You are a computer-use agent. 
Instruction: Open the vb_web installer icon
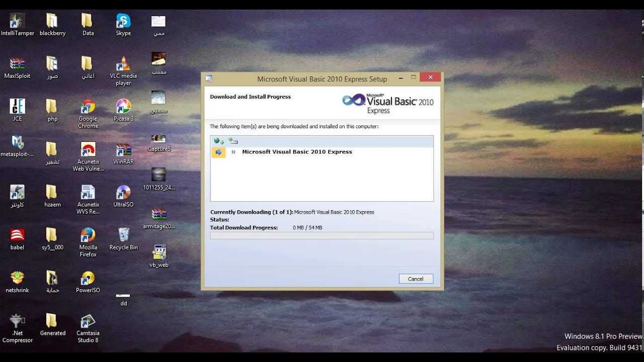tap(158, 252)
